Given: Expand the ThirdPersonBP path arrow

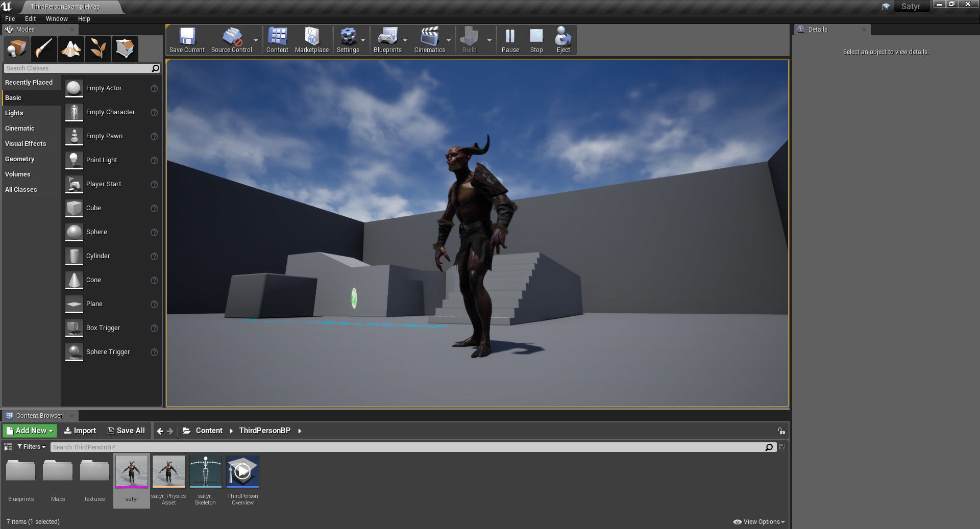Looking at the screenshot, I should (x=300, y=431).
